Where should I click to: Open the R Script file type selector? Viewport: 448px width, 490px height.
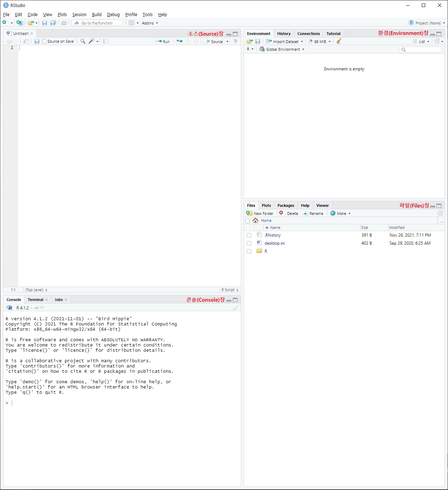[x=230, y=290]
